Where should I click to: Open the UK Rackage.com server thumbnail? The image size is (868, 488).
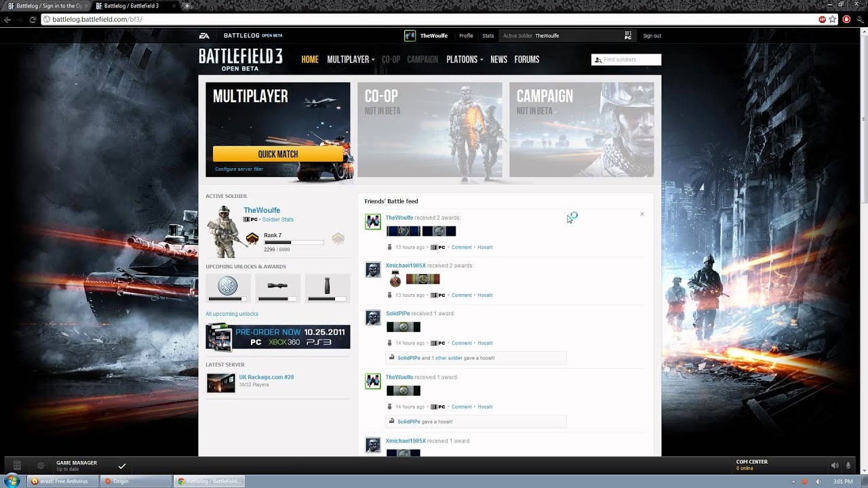(x=221, y=383)
